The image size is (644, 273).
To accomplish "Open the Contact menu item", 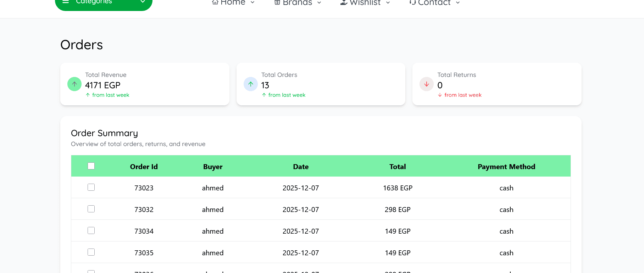I will coord(434,2).
